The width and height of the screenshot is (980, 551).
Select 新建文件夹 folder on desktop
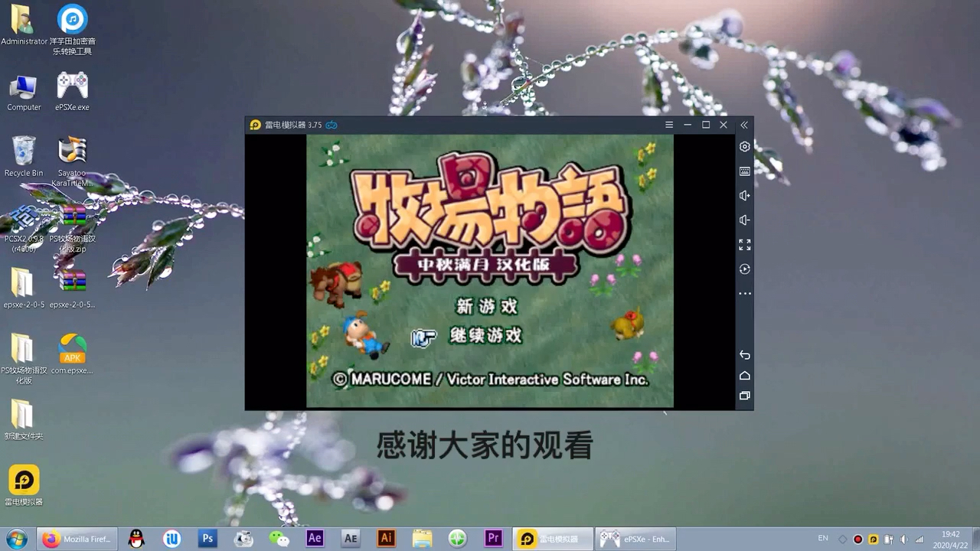24,420
